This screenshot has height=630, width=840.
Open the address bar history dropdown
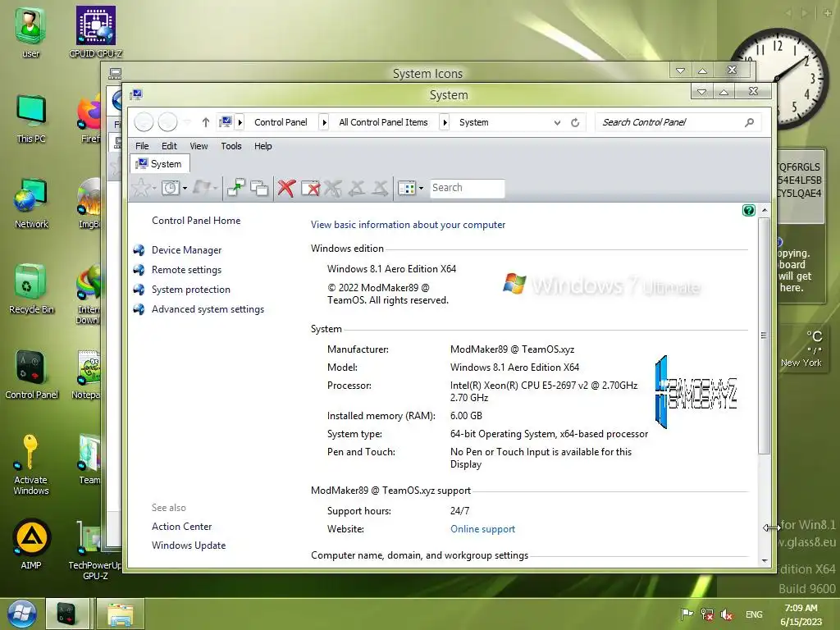point(557,123)
